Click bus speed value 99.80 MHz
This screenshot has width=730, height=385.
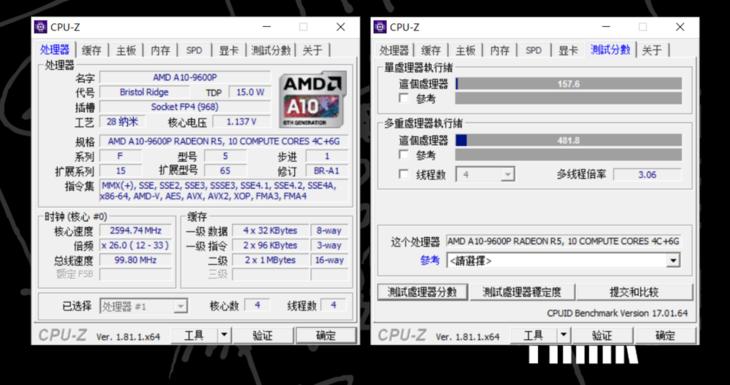point(135,260)
